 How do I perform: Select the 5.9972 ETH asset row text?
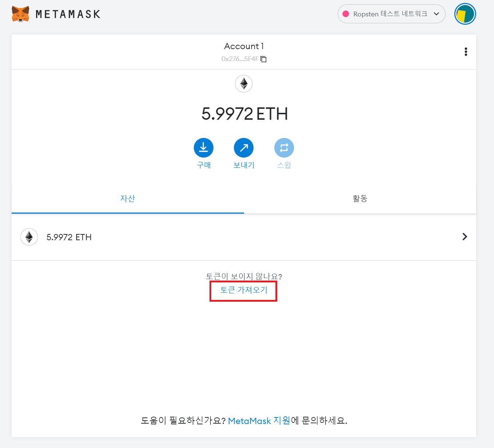coord(69,237)
